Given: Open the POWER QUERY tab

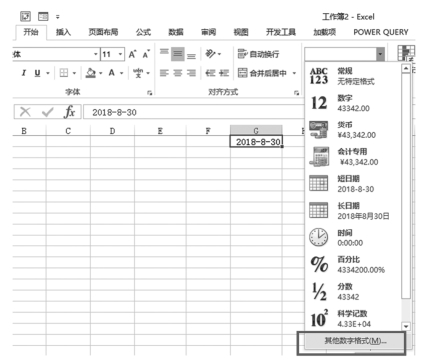Looking at the screenshot, I should 381,32.
